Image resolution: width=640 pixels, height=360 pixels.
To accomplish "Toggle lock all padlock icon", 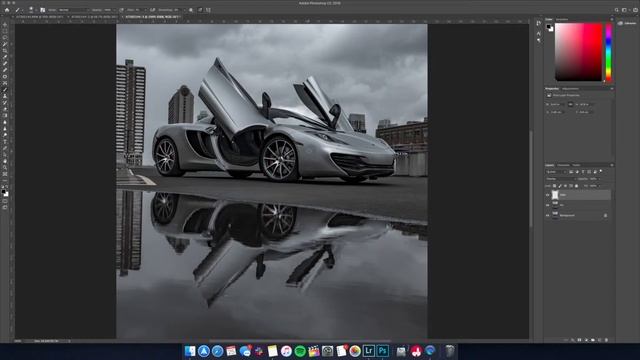I will tap(576, 186).
